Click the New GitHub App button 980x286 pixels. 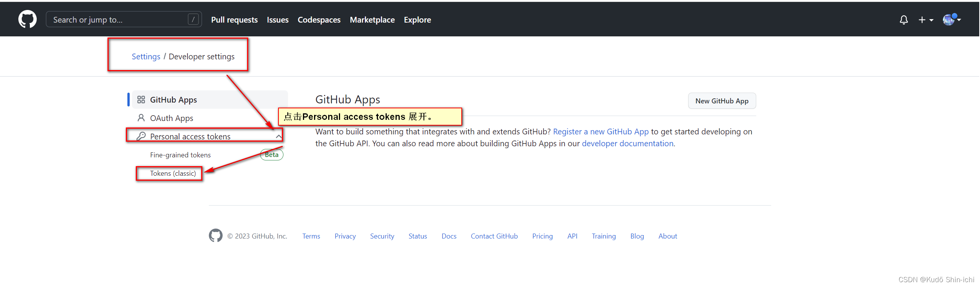[722, 101]
